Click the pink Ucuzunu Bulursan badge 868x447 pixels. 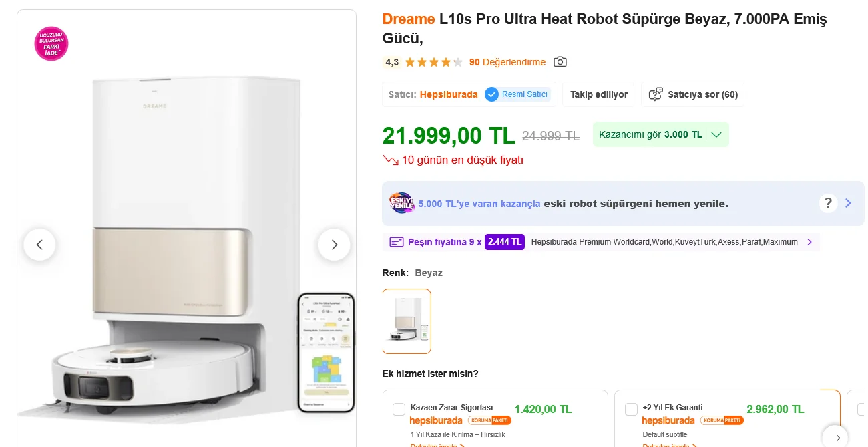pyautogui.click(x=51, y=44)
